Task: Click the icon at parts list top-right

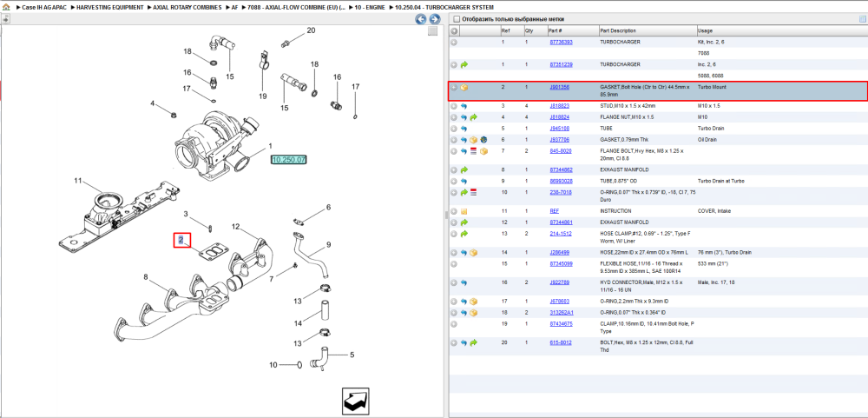Action: pyautogui.click(x=862, y=19)
